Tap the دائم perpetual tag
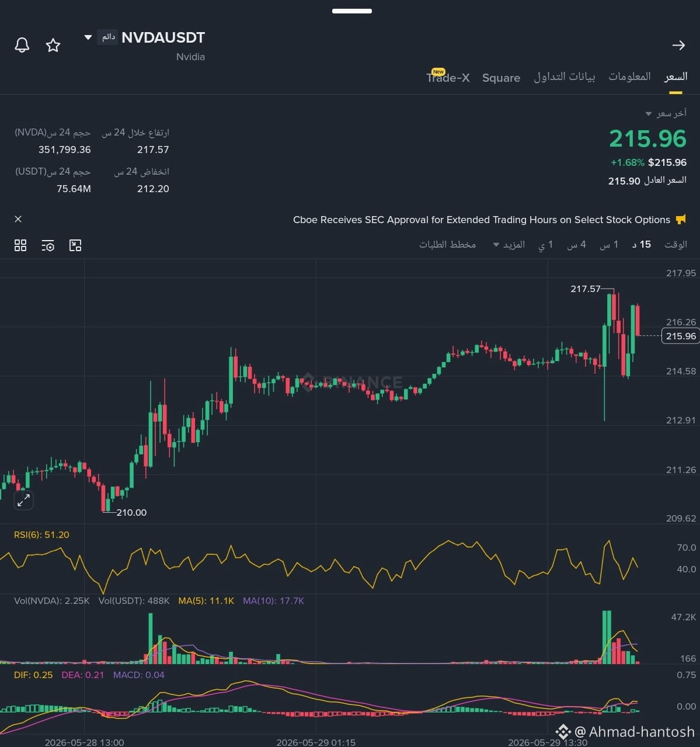Viewport: 700px width, 747px height. pos(107,37)
